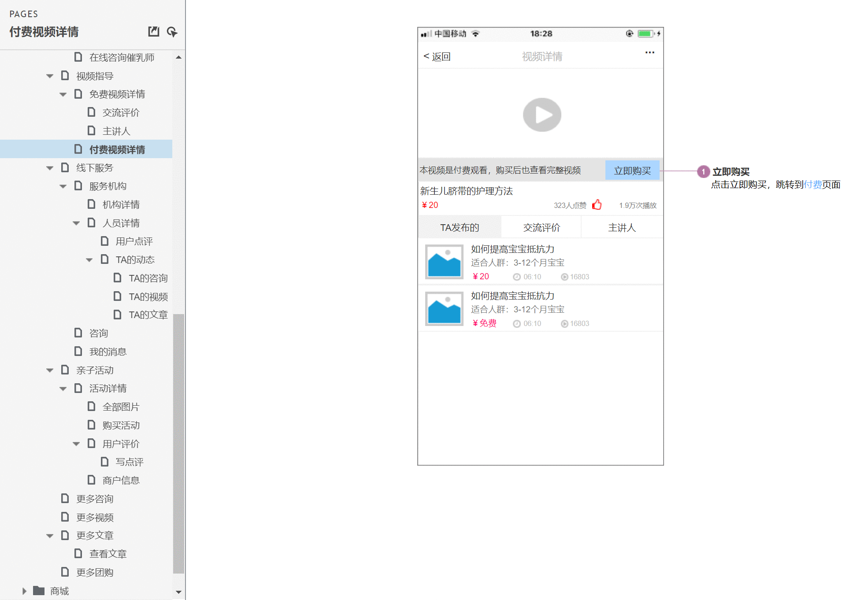Switch to the 交流评价 tab
Screen dimensions: 868x600
tap(542, 227)
